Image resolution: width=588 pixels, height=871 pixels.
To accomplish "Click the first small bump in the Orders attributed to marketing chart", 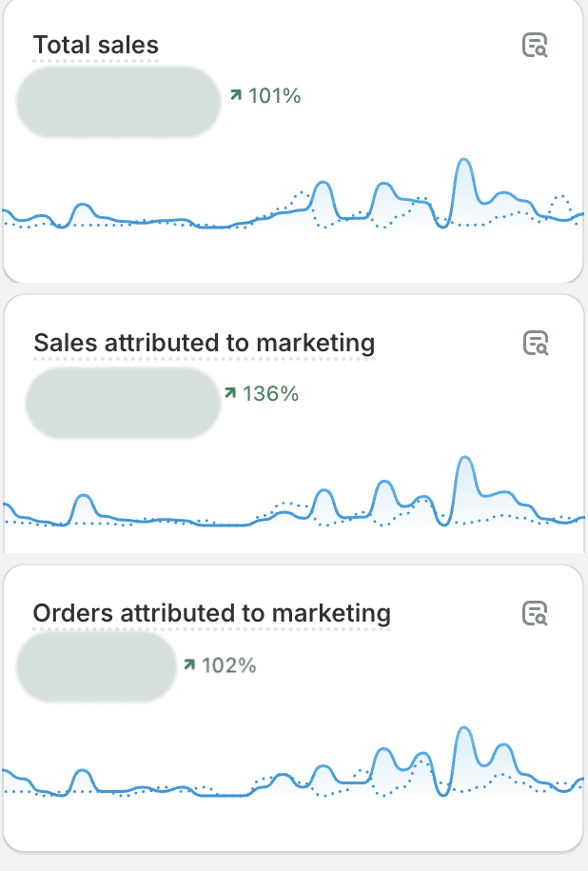I will [x=82, y=772].
